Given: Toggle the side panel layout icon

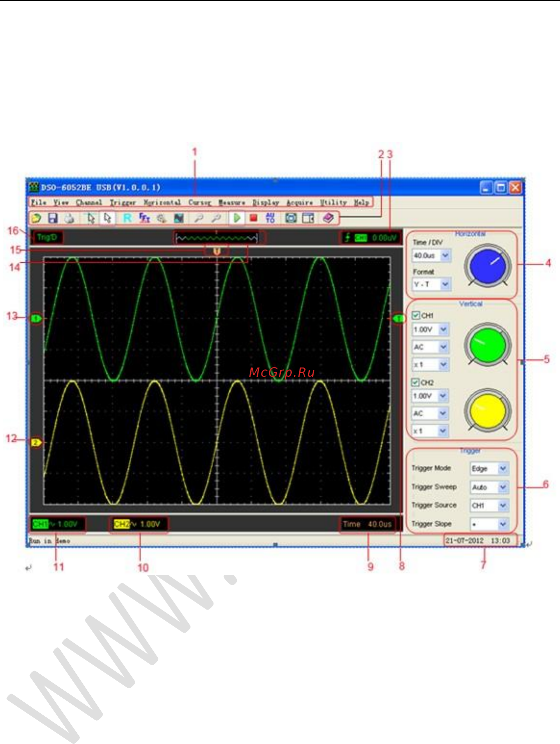Looking at the screenshot, I should [x=308, y=218].
